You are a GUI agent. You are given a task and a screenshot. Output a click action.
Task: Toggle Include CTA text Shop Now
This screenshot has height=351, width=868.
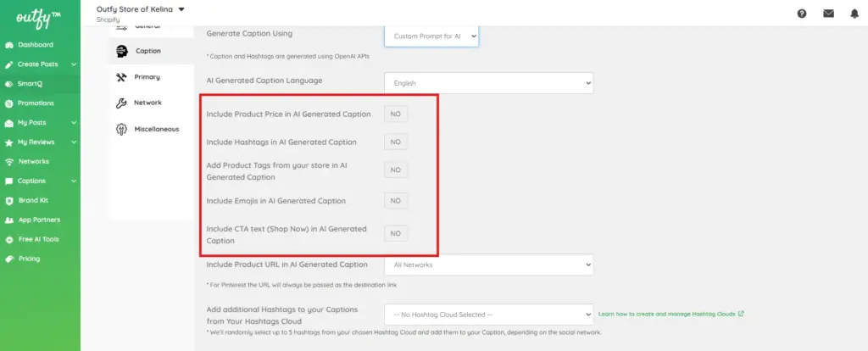(x=396, y=234)
